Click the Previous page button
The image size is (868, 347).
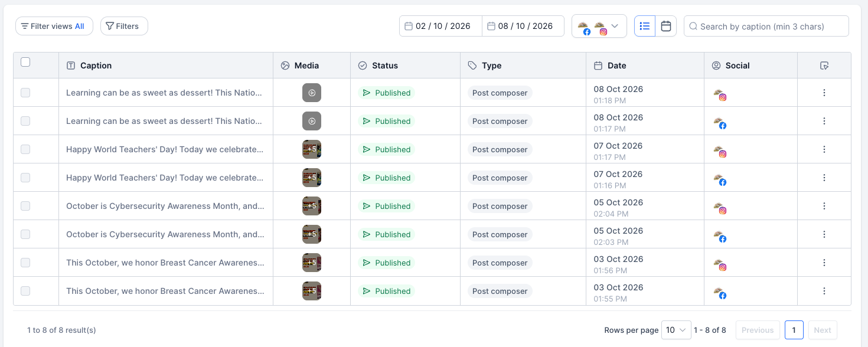(758, 330)
